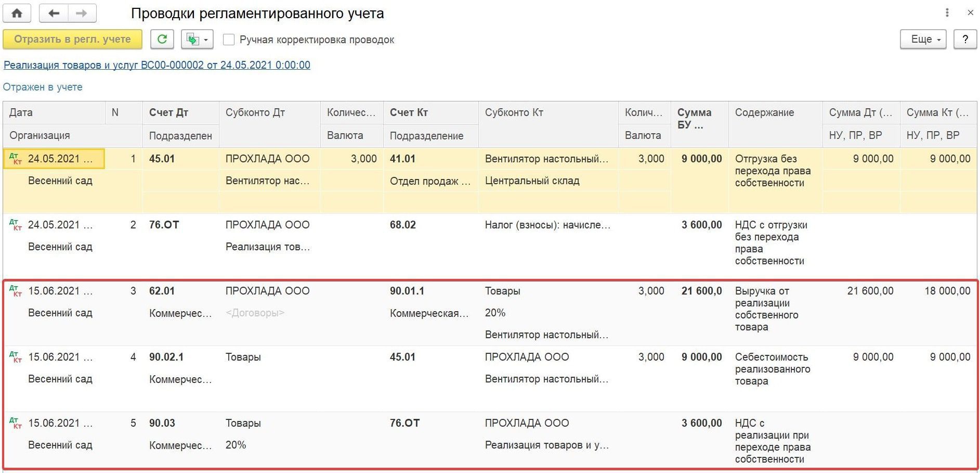Screen dimensions: 980x473
Task: Close the form with the X icon
Action: (x=970, y=12)
